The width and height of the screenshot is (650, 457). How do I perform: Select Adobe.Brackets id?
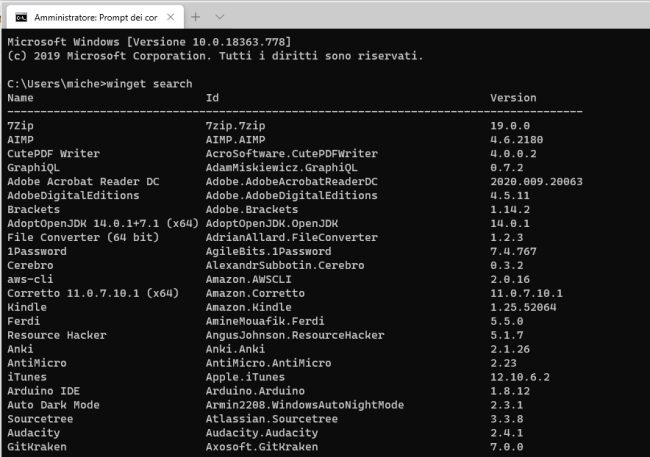(252, 209)
